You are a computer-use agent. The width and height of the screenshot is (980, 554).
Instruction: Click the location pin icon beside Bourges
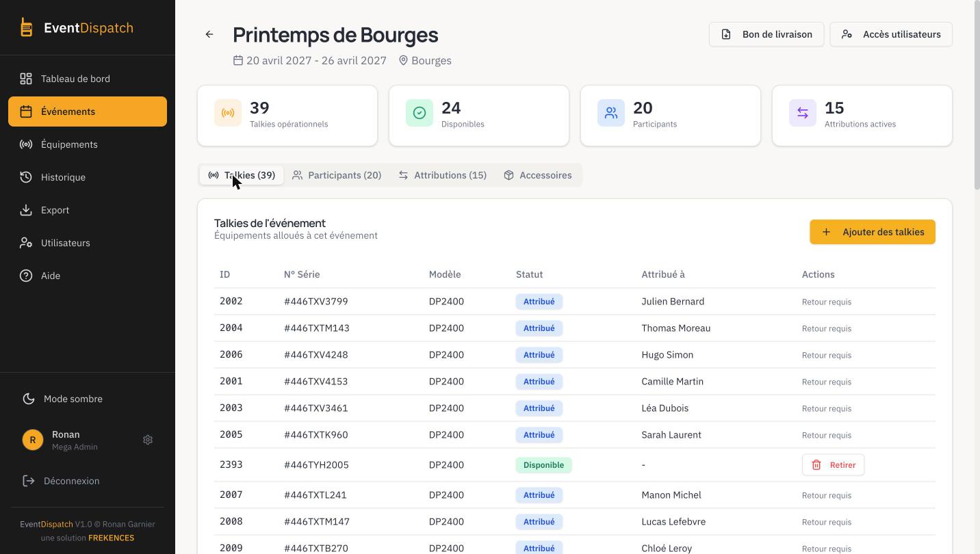pyautogui.click(x=404, y=60)
